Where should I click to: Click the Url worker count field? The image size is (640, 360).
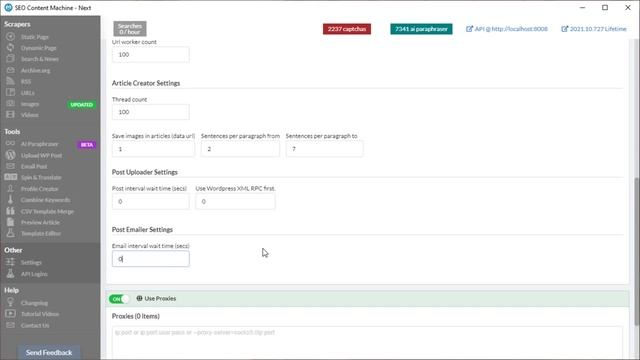(x=151, y=54)
